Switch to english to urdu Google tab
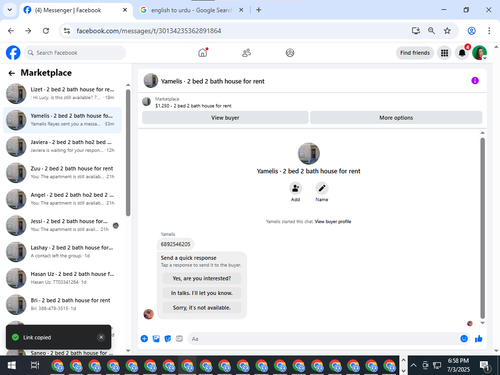500x375 pixels. [x=192, y=10]
